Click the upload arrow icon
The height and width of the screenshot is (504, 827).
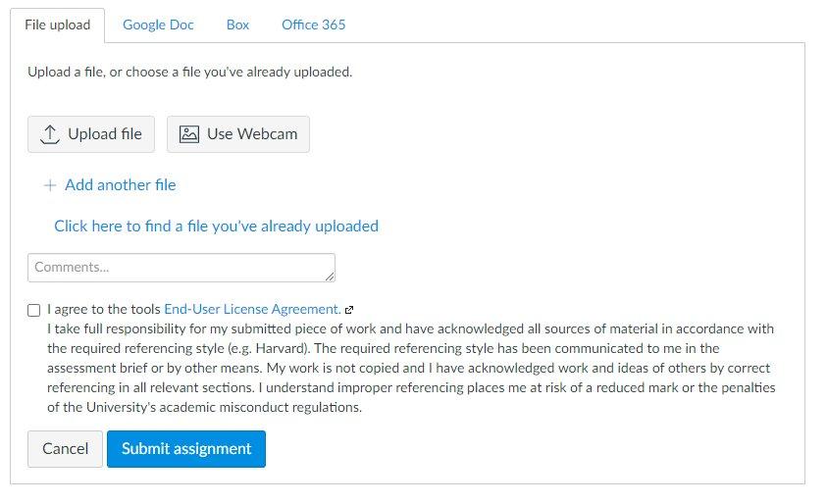50,134
